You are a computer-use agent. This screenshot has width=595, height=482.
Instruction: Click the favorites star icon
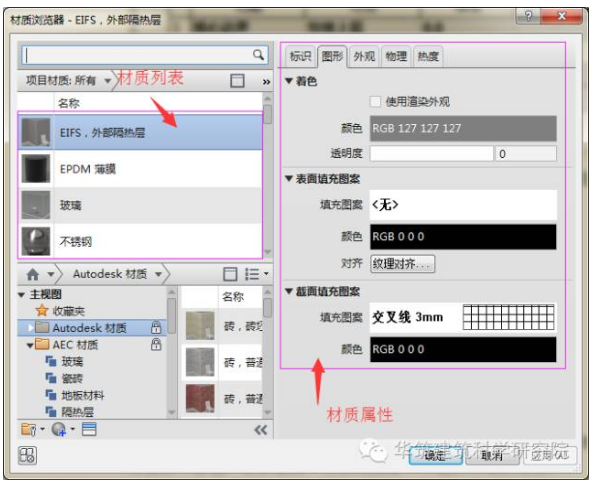41,311
